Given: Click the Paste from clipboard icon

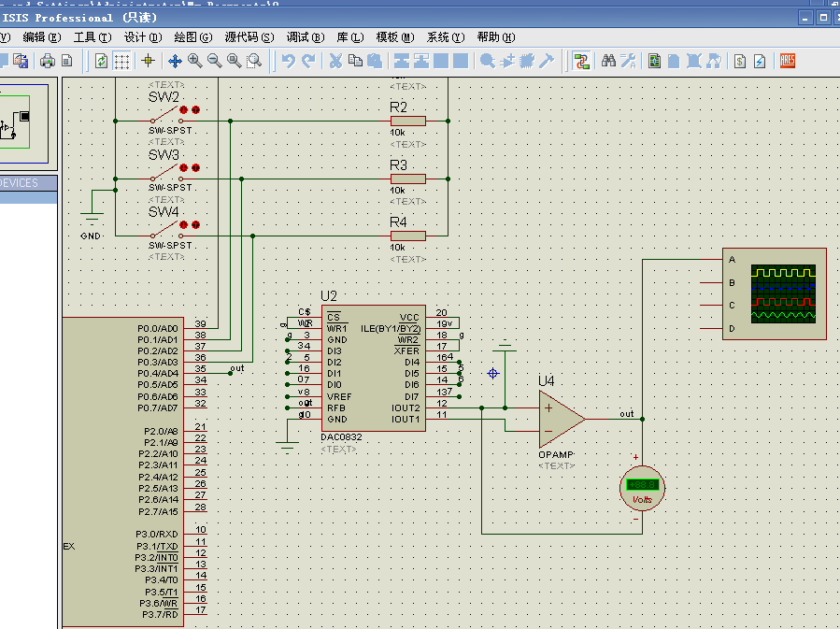Looking at the screenshot, I should (375, 61).
